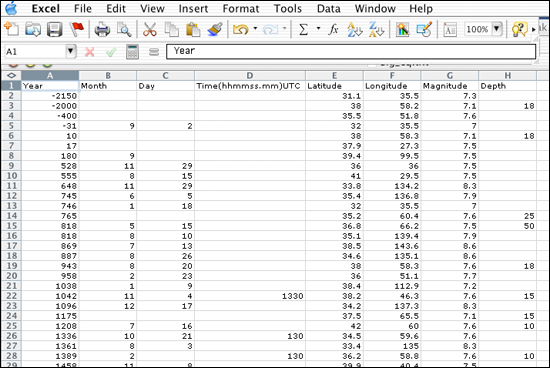Select the Latitude header cell
The height and width of the screenshot is (368, 550).
tap(334, 86)
